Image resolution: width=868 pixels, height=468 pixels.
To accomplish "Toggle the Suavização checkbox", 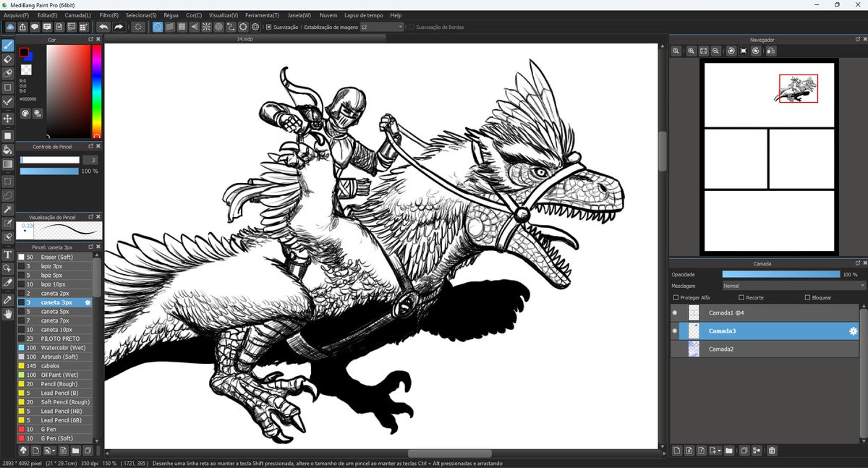I will point(268,27).
